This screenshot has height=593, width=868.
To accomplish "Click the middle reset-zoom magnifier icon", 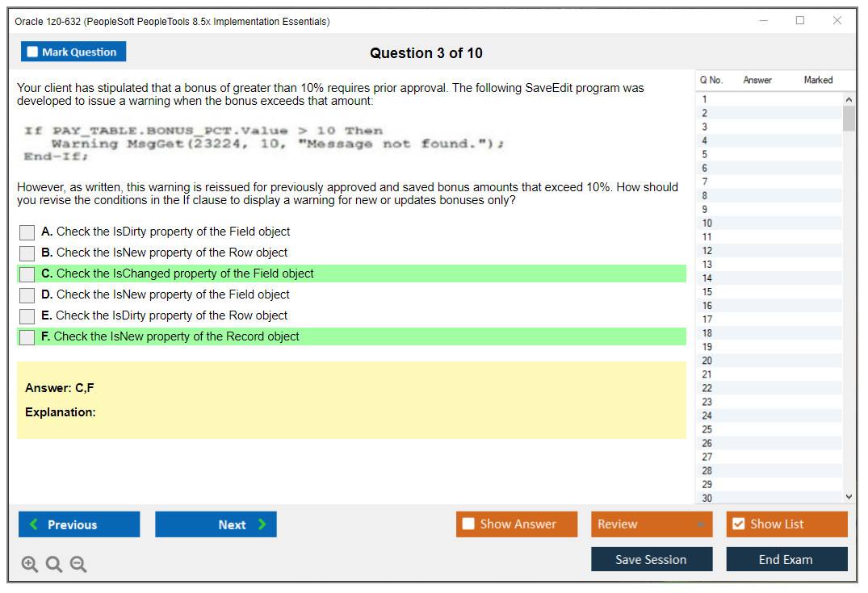I will (x=54, y=565).
